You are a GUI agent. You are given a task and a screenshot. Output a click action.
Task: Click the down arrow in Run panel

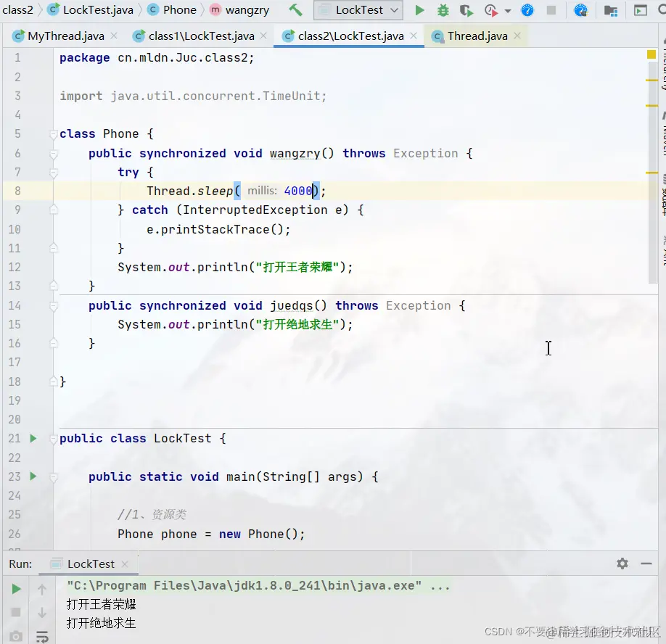tap(41, 613)
